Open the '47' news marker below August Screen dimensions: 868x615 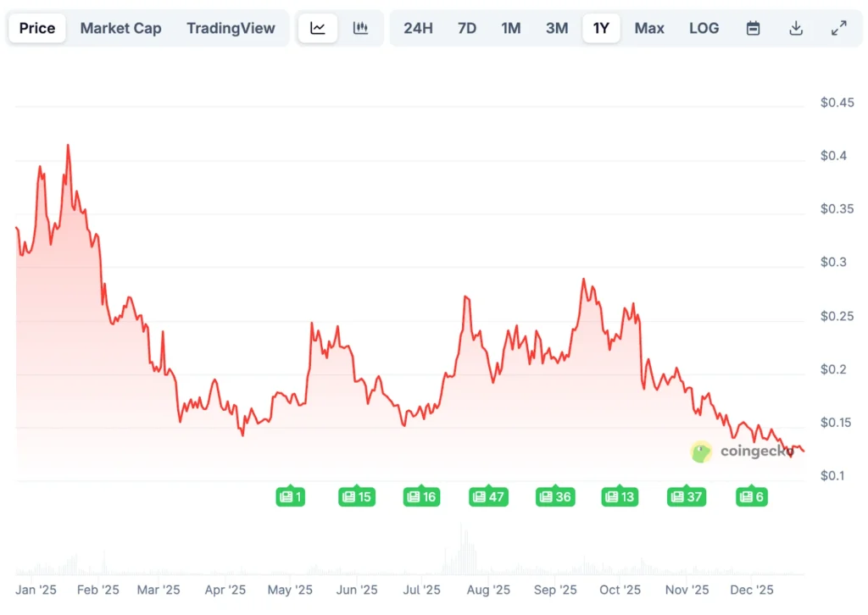click(488, 497)
